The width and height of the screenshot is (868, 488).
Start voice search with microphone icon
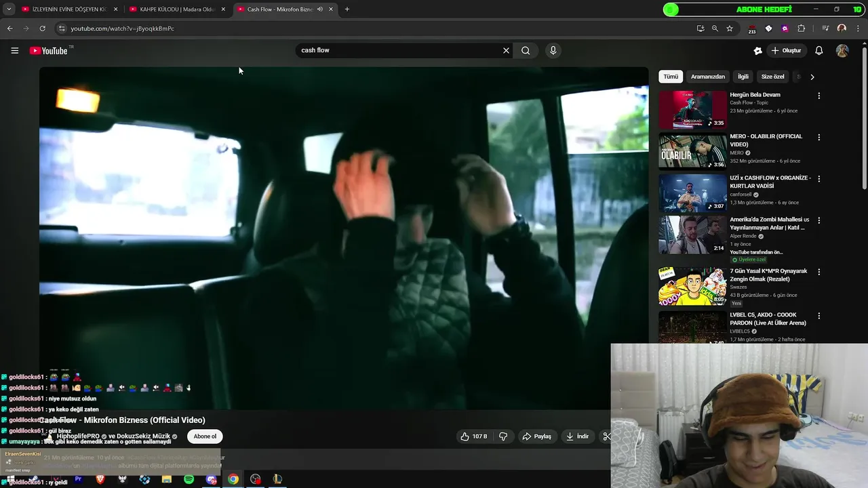click(553, 51)
